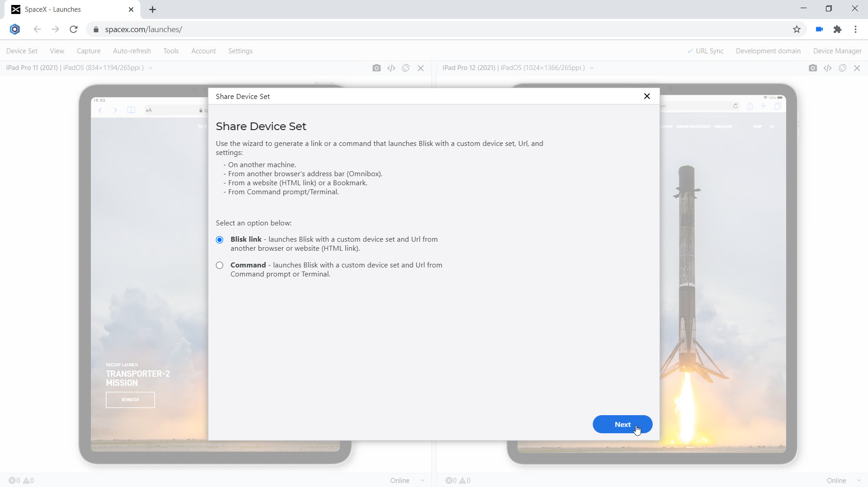Select the Blisk link sharing option
This screenshot has height=487, width=868.
[x=219, y=240]
